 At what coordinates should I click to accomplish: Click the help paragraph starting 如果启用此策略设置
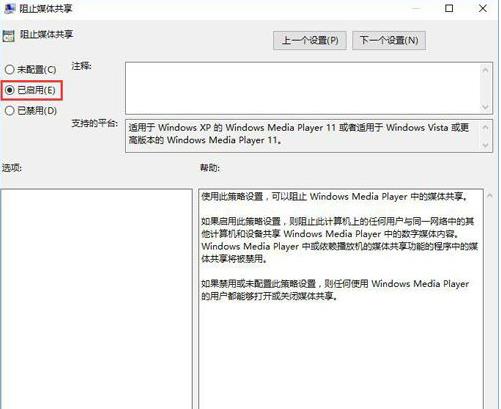[x=339, y=240]
